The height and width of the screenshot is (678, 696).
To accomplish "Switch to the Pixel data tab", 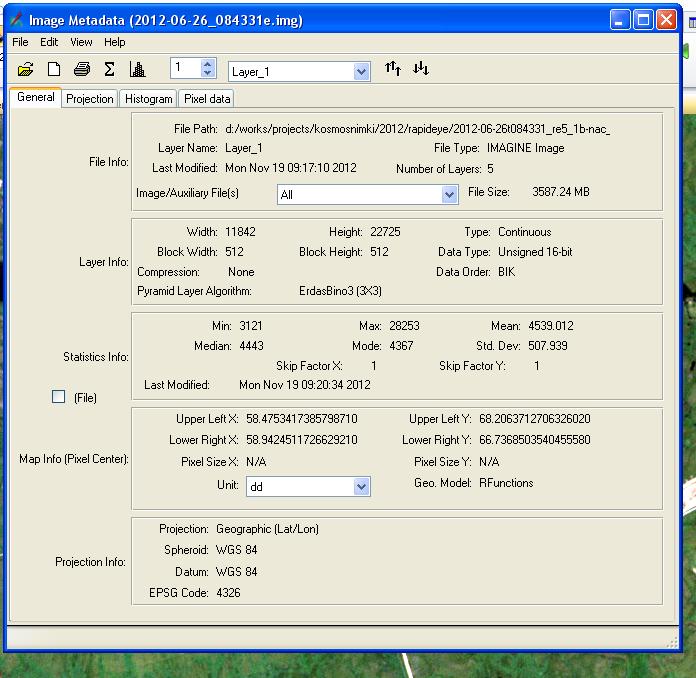I will 207,99.
